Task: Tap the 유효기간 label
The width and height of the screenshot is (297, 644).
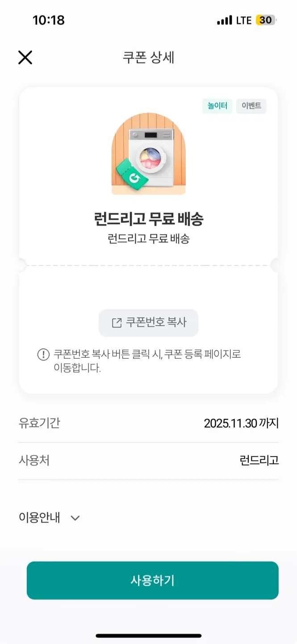Action: (x=39, y=423)
